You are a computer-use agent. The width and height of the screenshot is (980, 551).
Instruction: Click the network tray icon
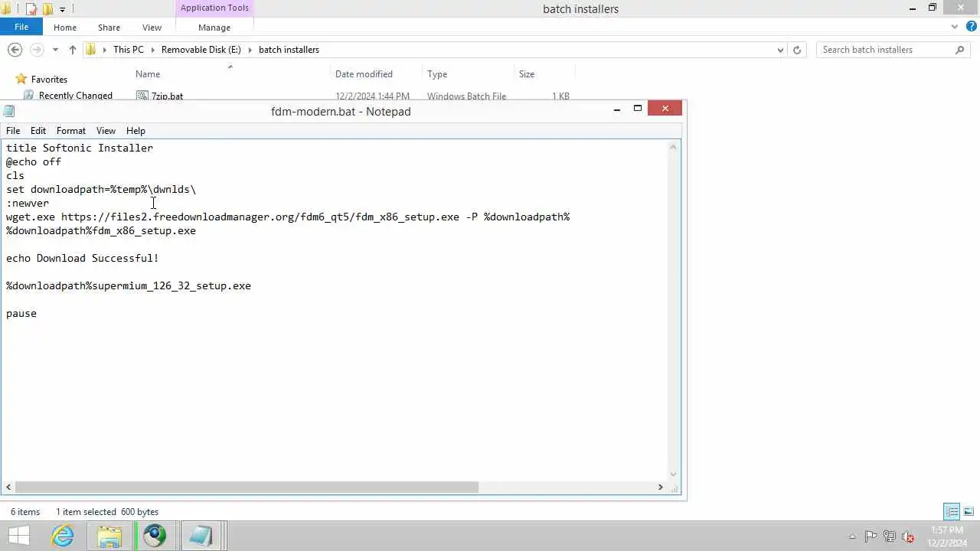[890, 536]
